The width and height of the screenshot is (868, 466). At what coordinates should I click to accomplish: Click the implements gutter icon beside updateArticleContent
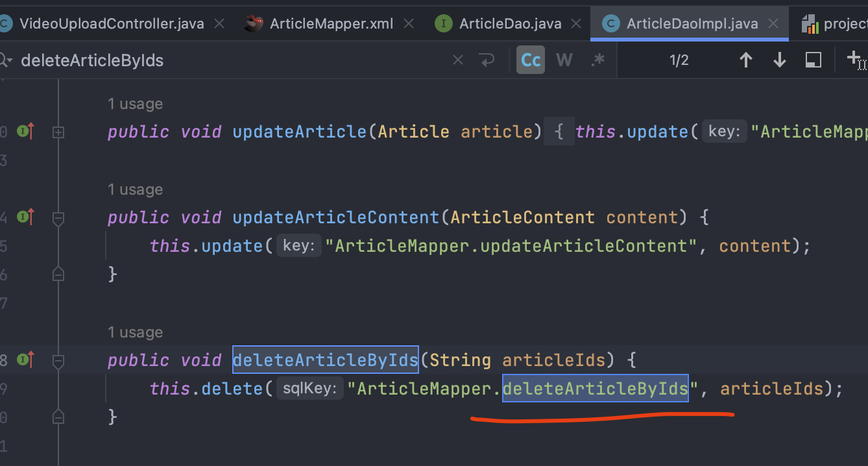coord(26,217)
